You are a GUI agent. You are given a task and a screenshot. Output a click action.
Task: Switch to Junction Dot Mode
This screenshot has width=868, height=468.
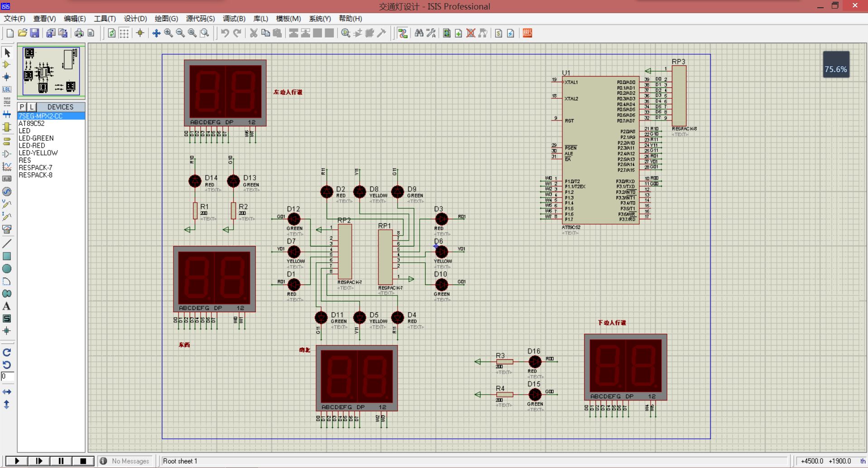7,77
